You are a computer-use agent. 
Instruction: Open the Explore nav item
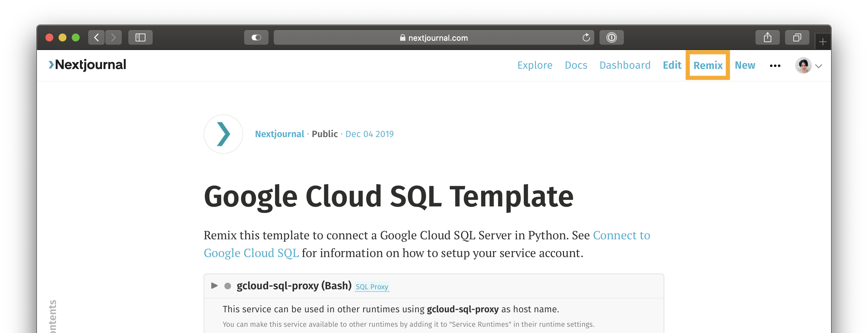tap(535, 65)
